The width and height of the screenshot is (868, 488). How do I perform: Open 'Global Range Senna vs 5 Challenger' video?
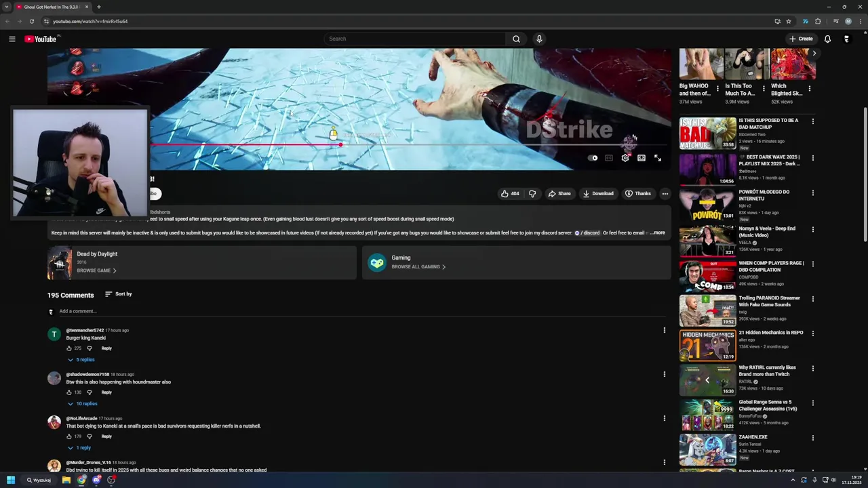coord(707,415)
